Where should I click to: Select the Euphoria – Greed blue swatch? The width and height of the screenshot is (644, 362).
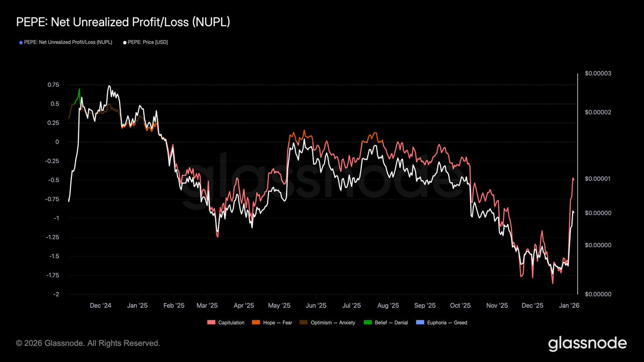point(420,323)
